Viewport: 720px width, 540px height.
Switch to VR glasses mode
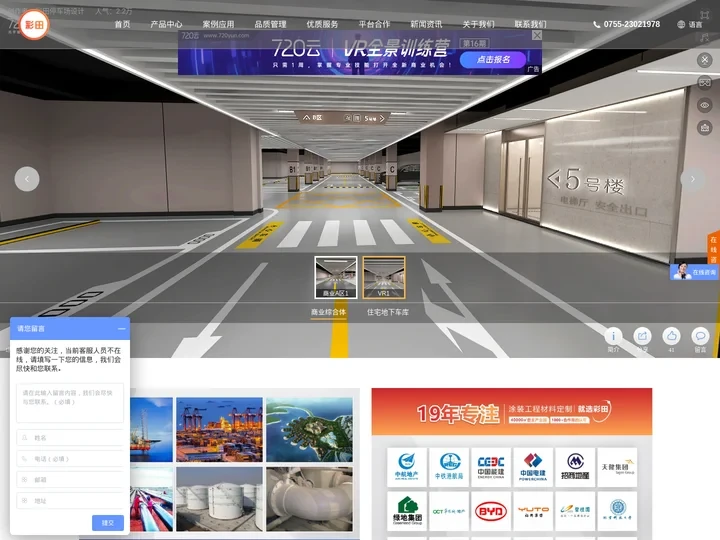(x=704, y=83)
